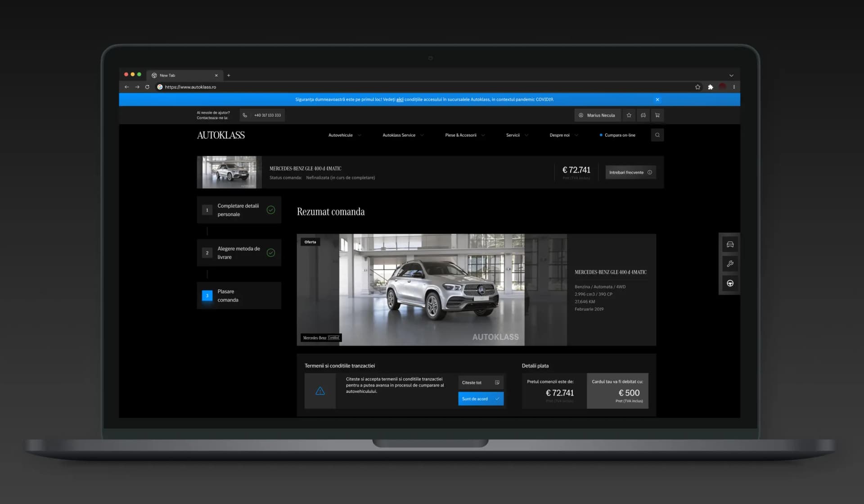The height and width of the screenshot is (504, 864).
Task: Open the Autovehicule menu
Action: coord(341,135)
